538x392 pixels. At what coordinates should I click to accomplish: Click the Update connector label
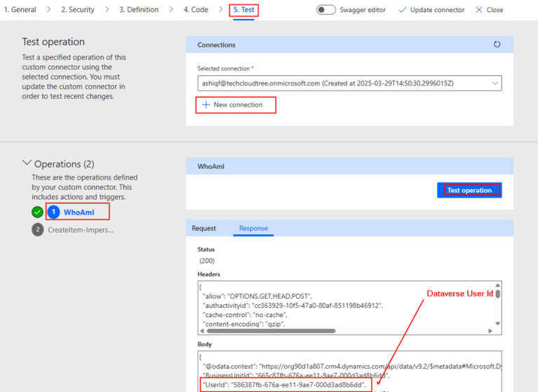pyautogui.click(x=437, y=10)
